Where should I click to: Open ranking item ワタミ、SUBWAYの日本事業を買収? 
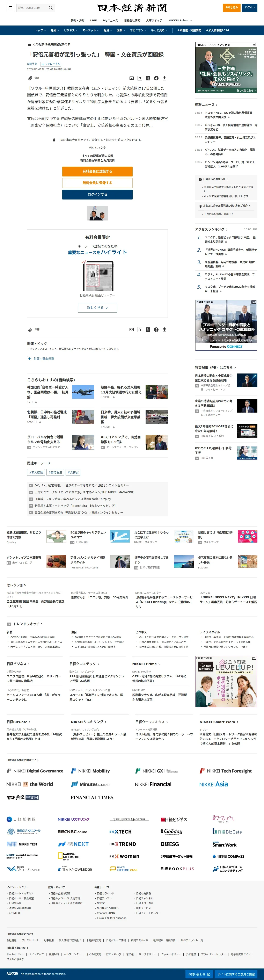click(x=229, y=276)
